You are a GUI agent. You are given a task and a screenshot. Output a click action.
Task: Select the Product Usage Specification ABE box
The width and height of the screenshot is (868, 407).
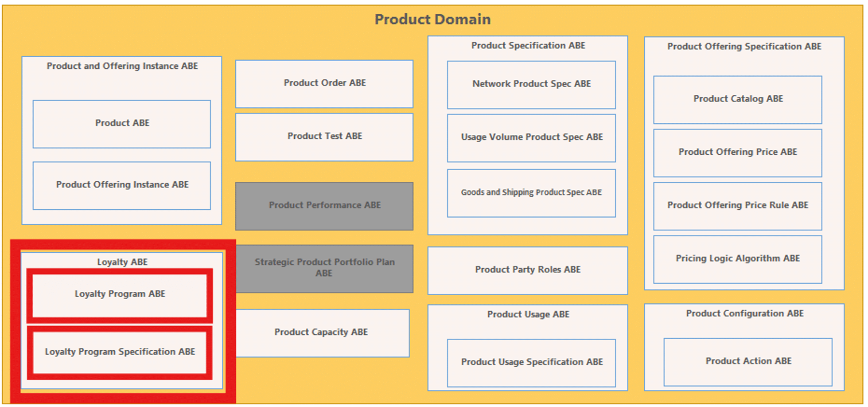531,363
